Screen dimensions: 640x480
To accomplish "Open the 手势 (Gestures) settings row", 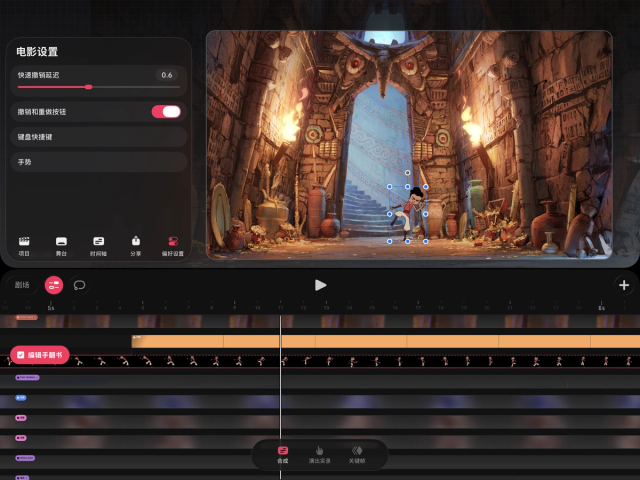I will [x=99, y=162].
